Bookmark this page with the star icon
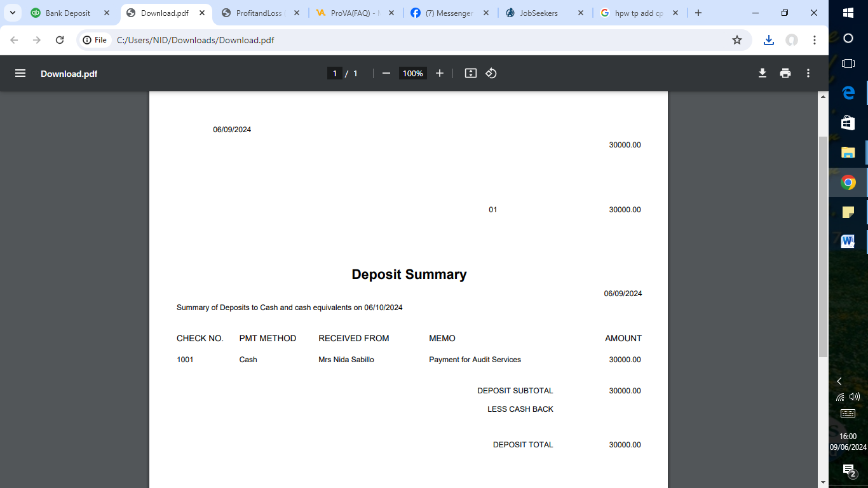The image size is (868, 488). (737, 40)
